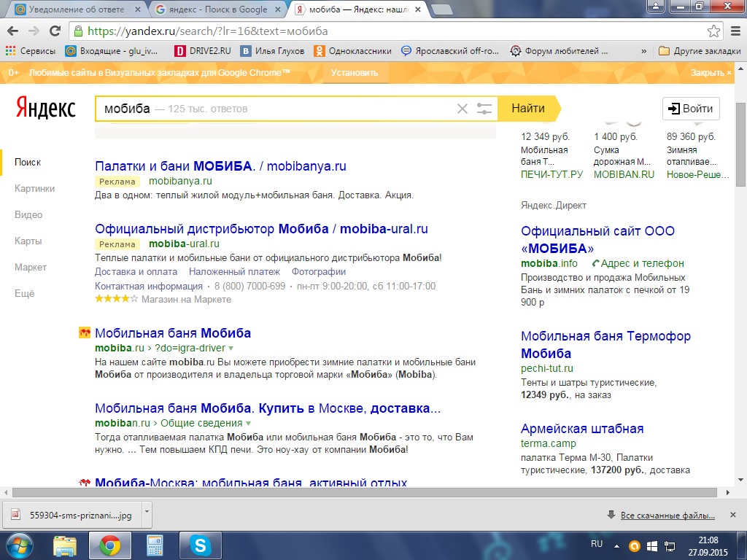Click the horizontal page scrollbar
Screen dimensions: 747x560
[x=365, y=492]
